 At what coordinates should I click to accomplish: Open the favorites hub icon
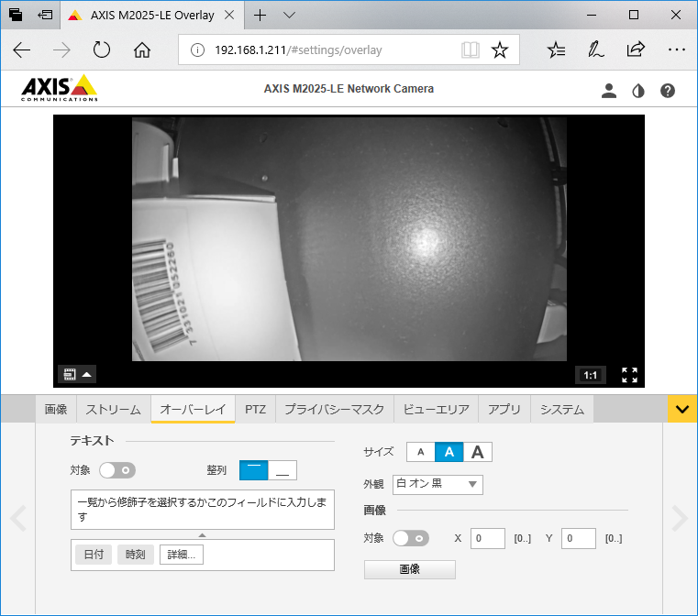556,49
